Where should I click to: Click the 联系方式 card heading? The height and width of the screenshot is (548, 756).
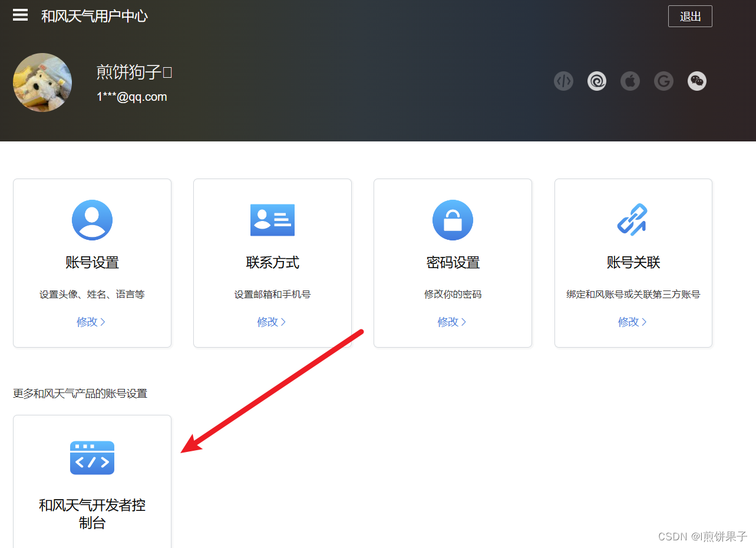(273, 262)
